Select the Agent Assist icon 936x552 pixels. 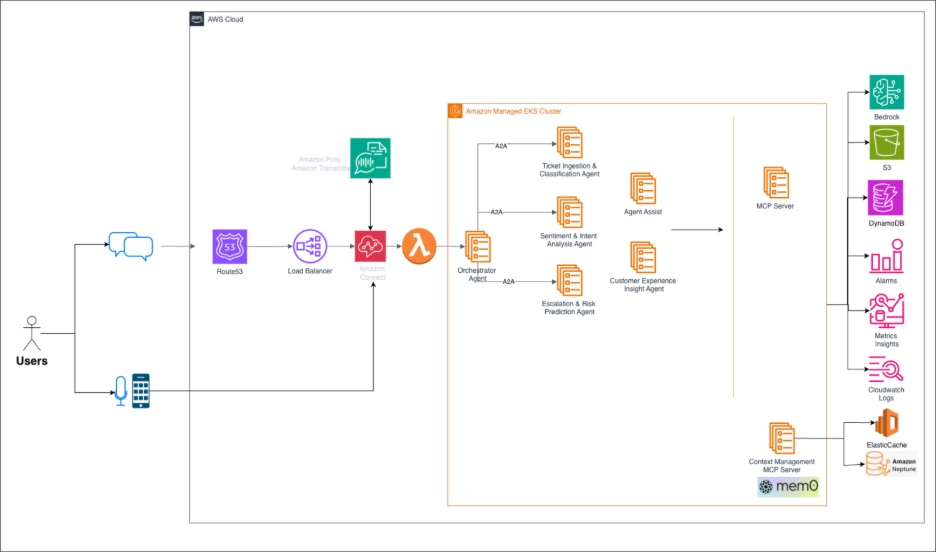click(x=642, y=188)
